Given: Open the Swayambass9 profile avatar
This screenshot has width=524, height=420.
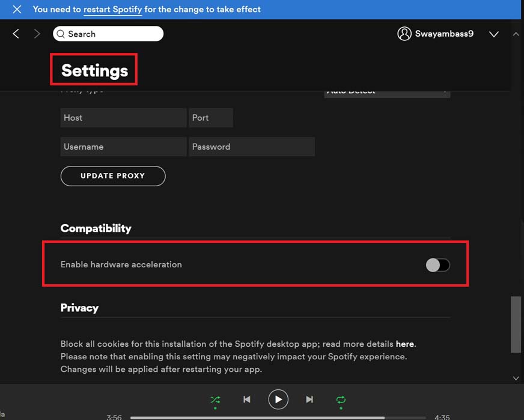Looking at the screenshot, I should click(404, 34).
